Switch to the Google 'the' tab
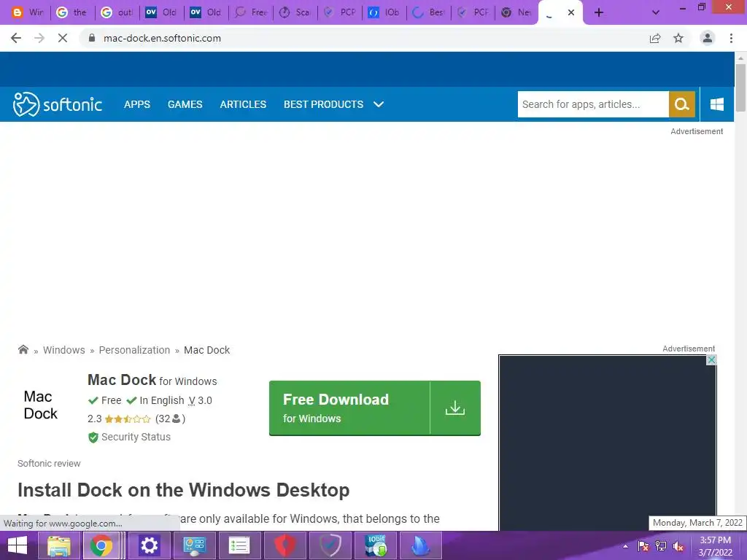Viewport: 747px width, 560px height. point(72,12)
